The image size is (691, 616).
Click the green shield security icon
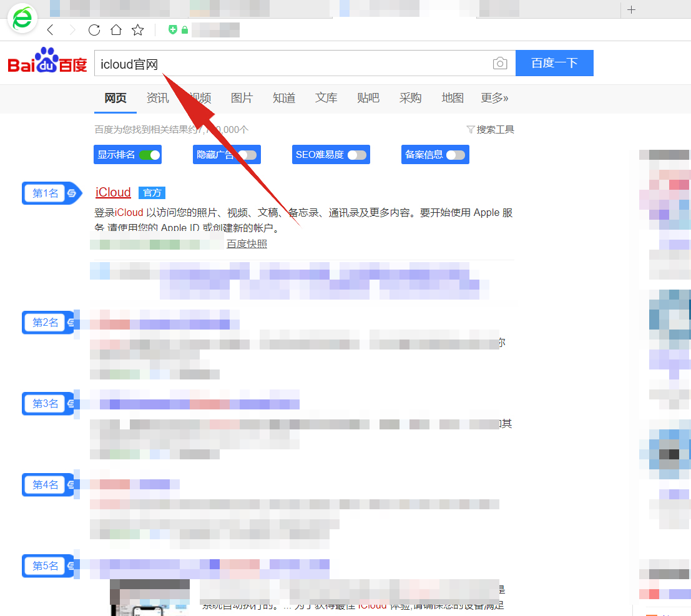point(173,29)
